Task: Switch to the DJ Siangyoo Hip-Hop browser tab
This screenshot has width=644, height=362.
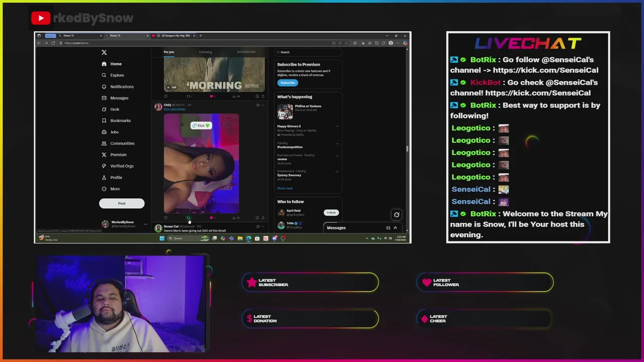Action: point(173,36)
